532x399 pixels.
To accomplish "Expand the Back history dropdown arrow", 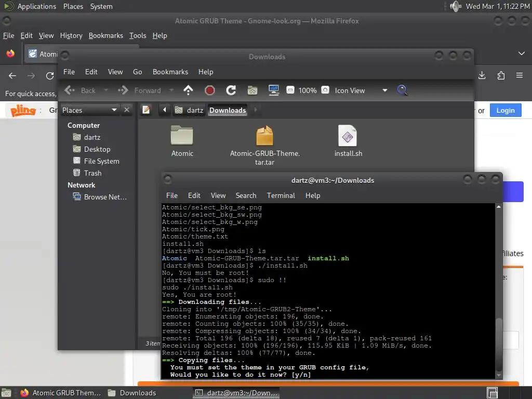I will [106, 90].
